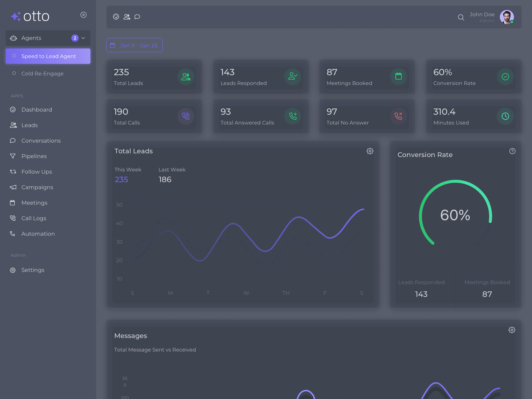Open Call Logs from sidebar
The width and height of the screenshot is (532, 399).
(34, 218)
